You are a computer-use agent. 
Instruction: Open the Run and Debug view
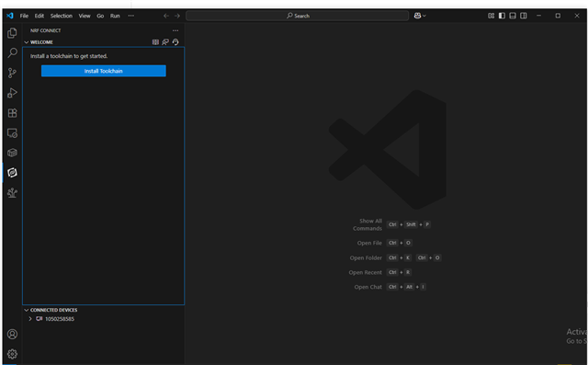point(12,93)
